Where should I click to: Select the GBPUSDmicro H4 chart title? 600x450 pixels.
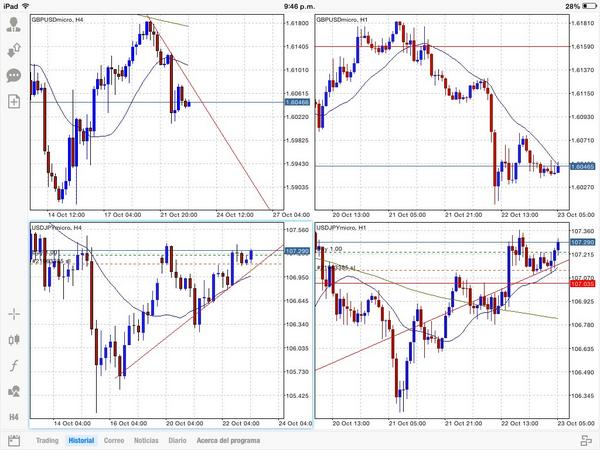click(57, 19)
